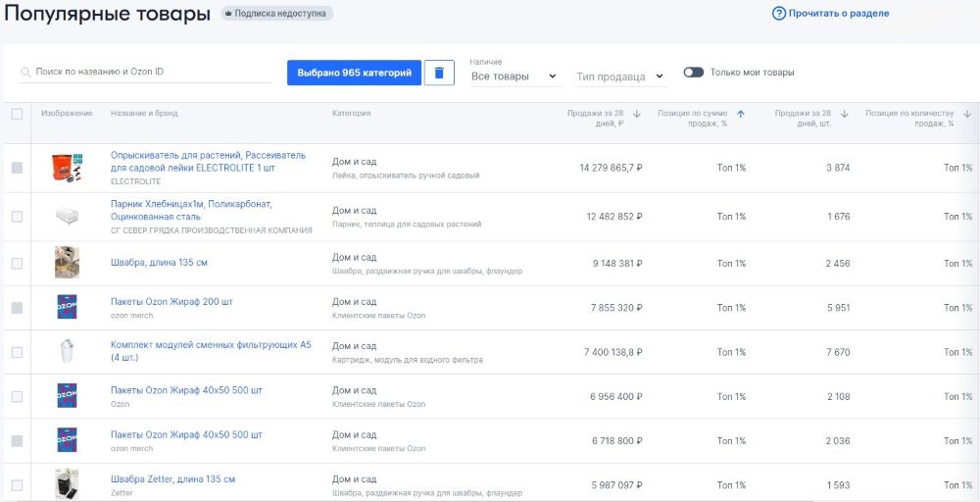Tick the select-all checkbox in table header
Screen dimensions: 980x502
pyautogui.click(x=17, y=114)
